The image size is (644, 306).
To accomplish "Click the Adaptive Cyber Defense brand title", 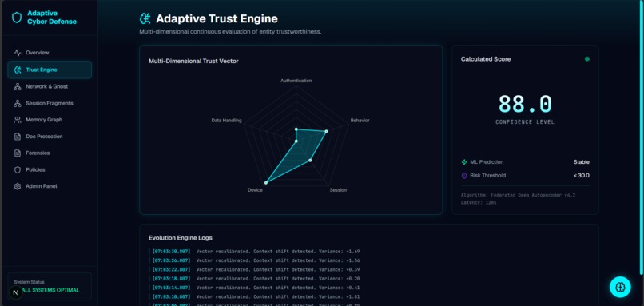I will [x=52, y=18].
